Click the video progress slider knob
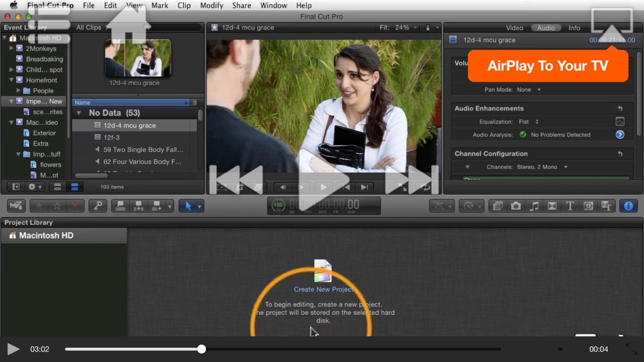644x362 pixels. 201,349
